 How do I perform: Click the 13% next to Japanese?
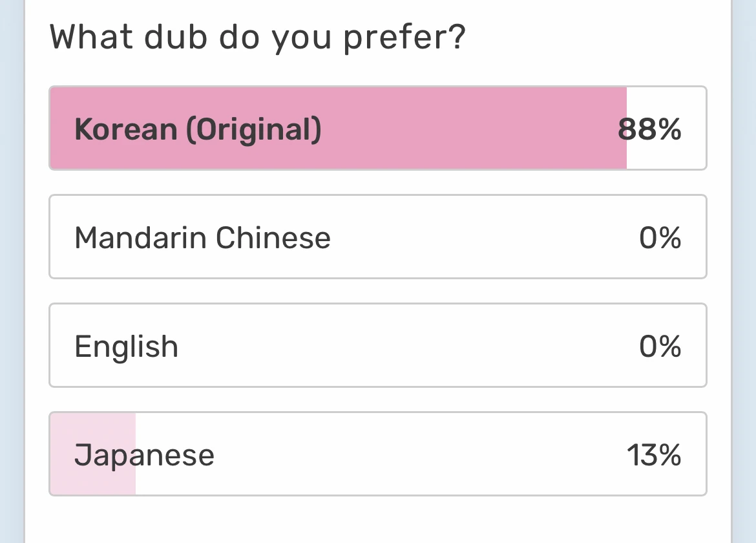pos(655,454)
